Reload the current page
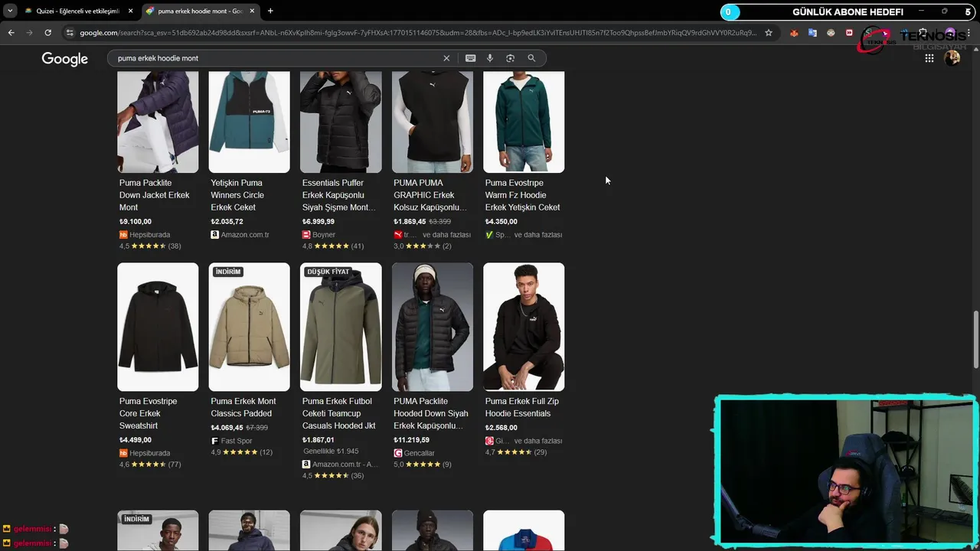 click(47, 33)
